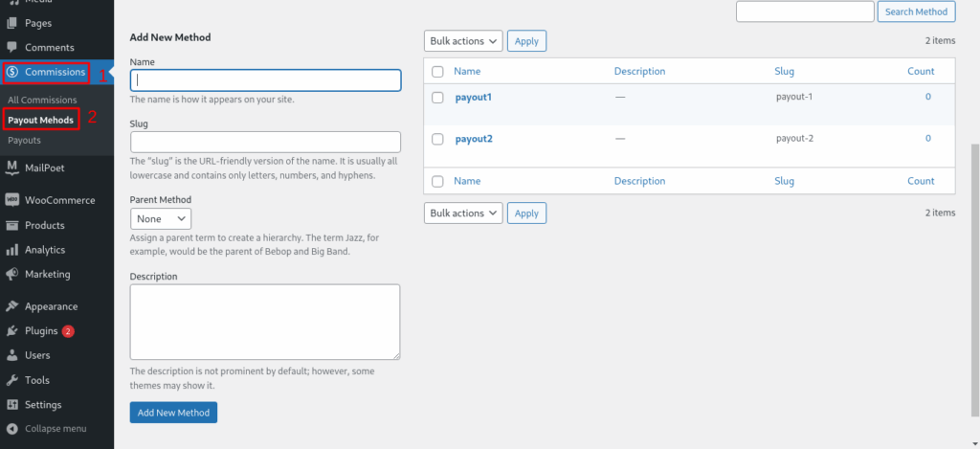980x449 pixels.
Task: Toggle the select-all checkbox in table header
Action: tap(437, 72)
